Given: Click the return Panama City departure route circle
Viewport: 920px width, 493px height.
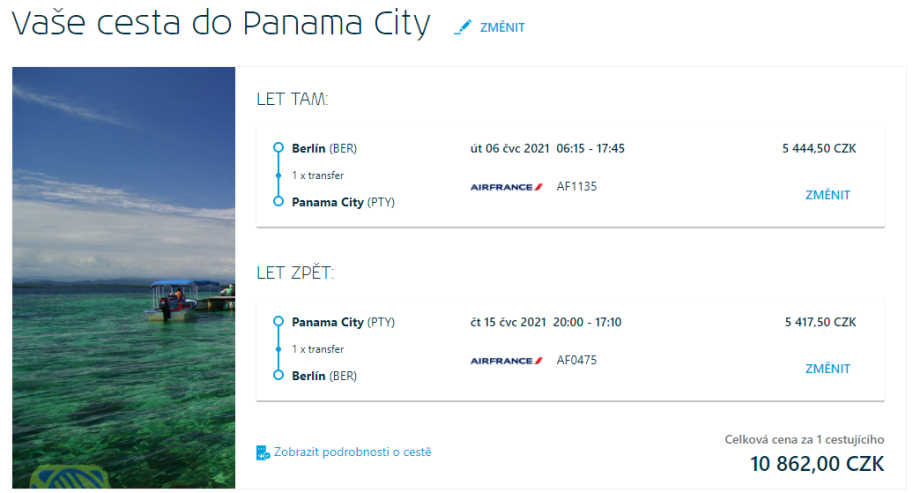Looking at the screenshot, I should (x=279, y=322).
